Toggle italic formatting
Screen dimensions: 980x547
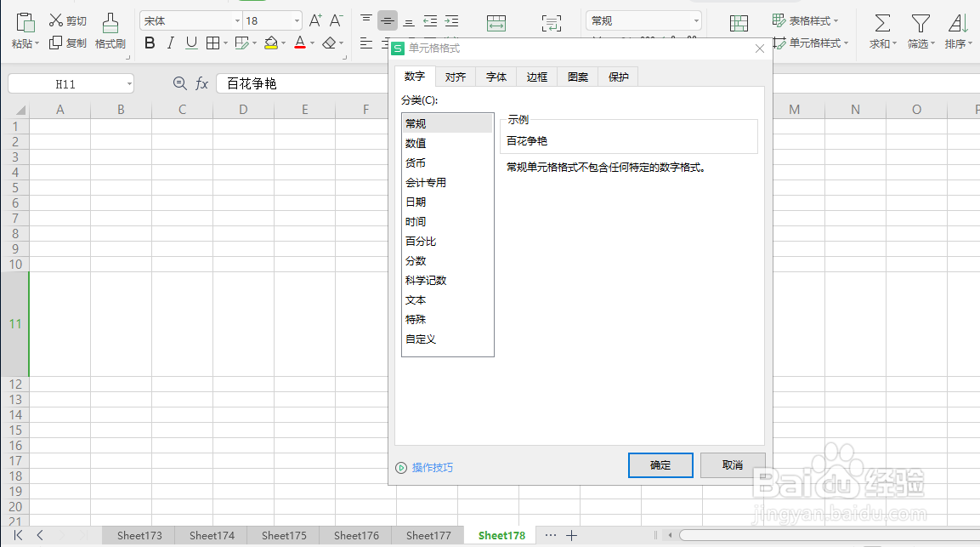[x=170, y=43]
